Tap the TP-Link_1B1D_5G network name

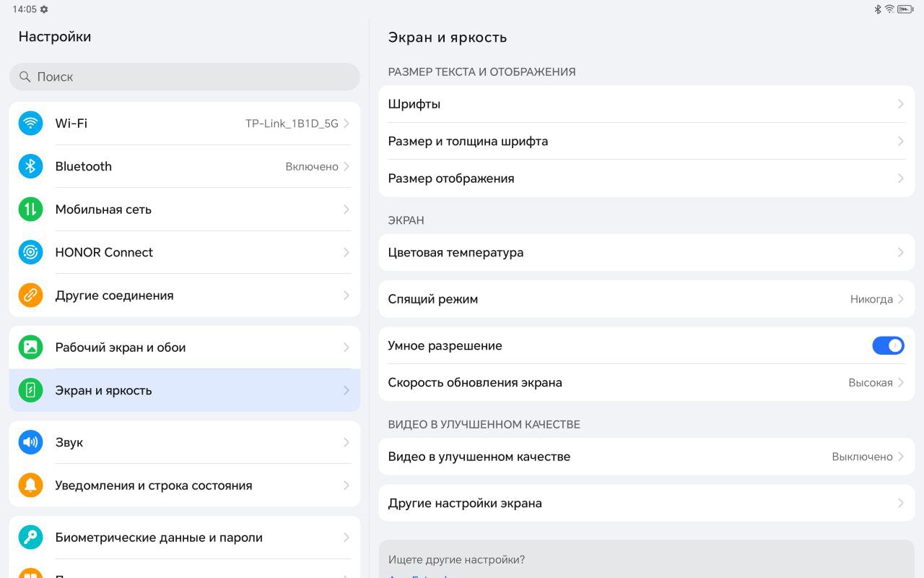coord(292,124)
